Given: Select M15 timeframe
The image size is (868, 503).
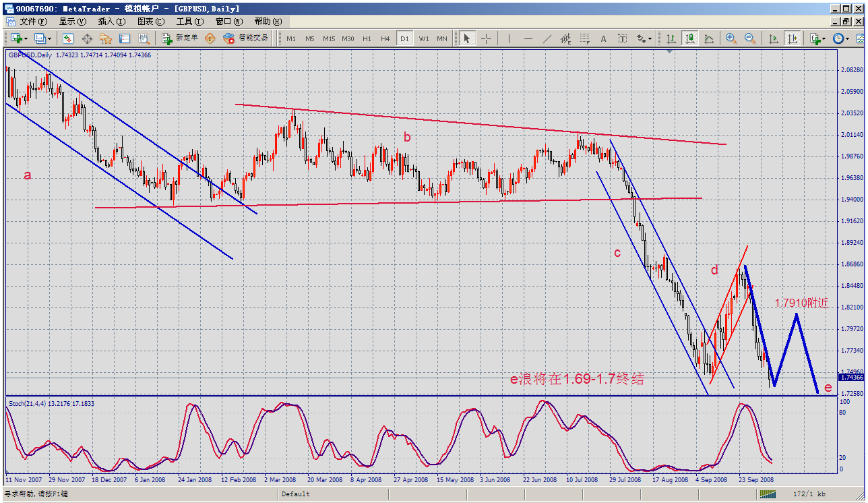Looking at the screenshot, I should point(329,38).
